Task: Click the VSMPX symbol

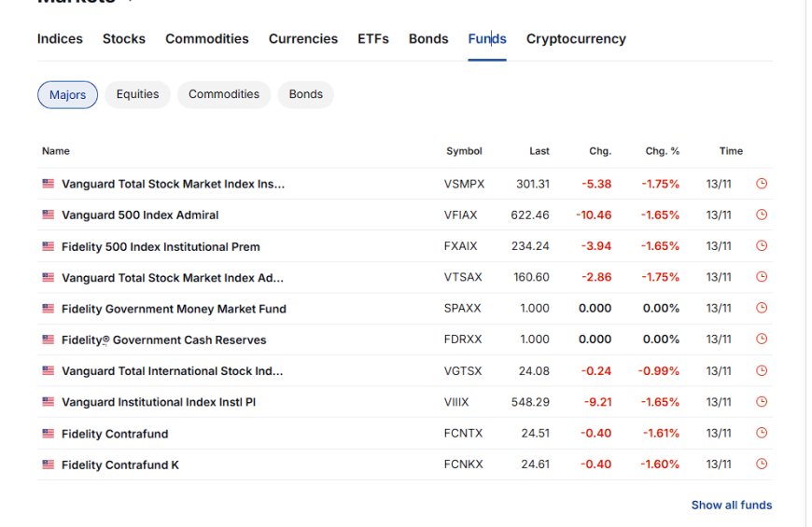Action: click(464, 184)
